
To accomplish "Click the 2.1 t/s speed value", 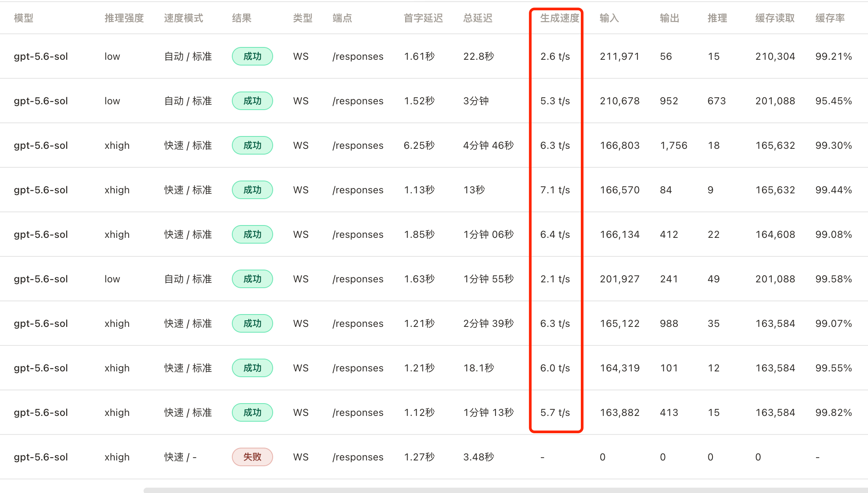I will (x=555, y=279).
